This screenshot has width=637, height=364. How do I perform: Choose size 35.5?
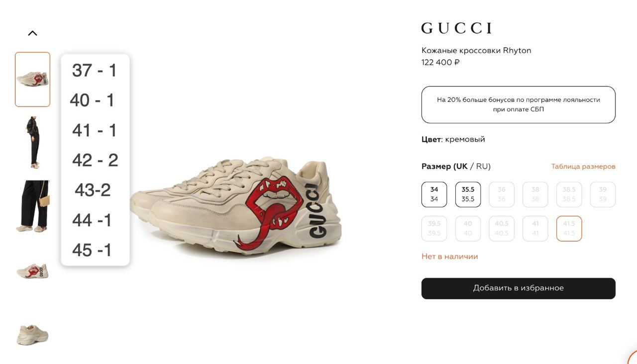coord(468,194)
